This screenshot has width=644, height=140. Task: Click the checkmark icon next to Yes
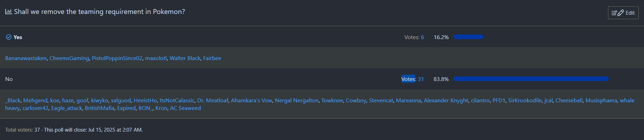click(9, 37)
